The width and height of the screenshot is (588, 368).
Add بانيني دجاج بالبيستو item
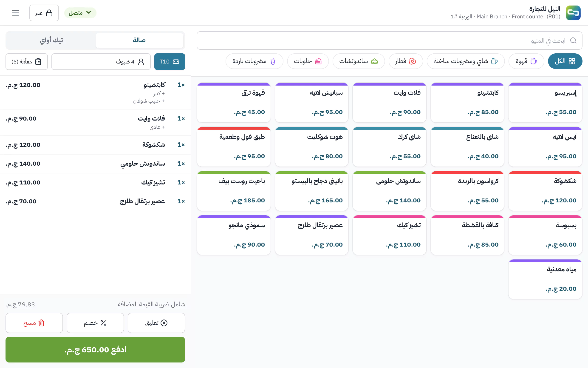311,191
